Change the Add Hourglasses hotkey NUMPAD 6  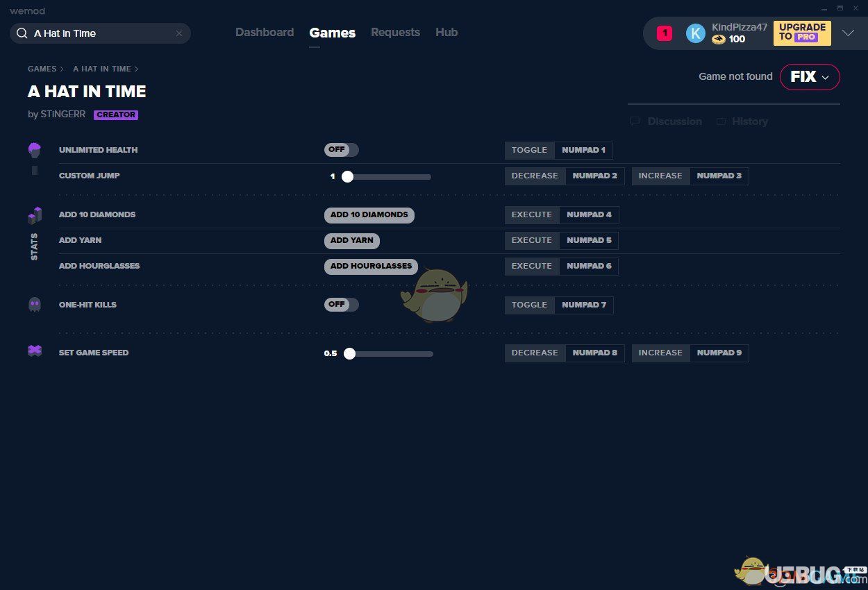(x=589, y=267)
